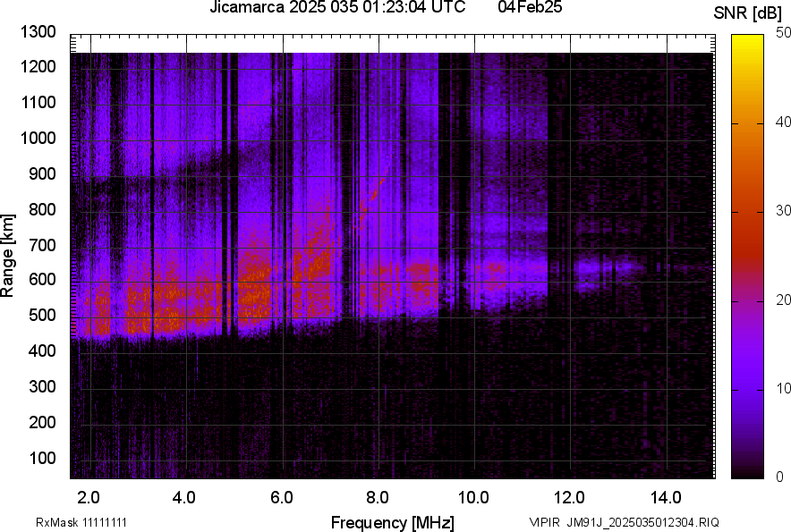Click the 14.0 frequency tick label
Screen dimensions: 791x532
click(x=667, y=496)
